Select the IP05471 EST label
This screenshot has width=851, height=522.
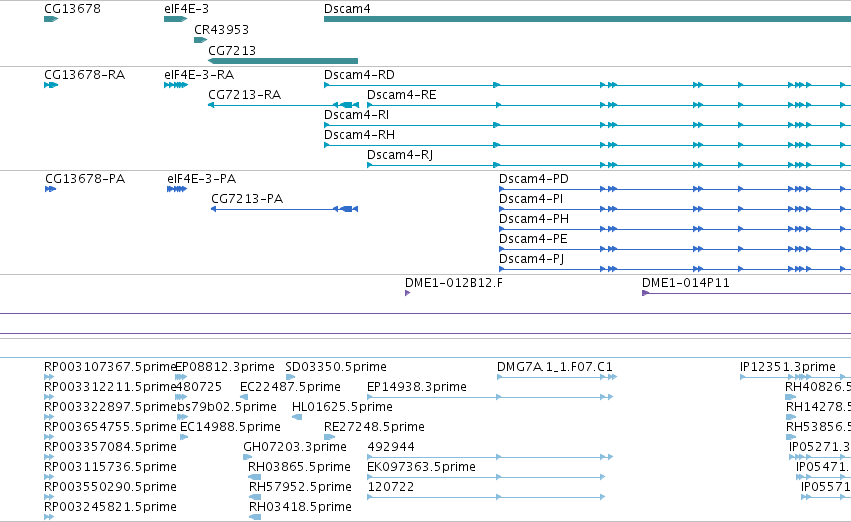tap(823, 467)
